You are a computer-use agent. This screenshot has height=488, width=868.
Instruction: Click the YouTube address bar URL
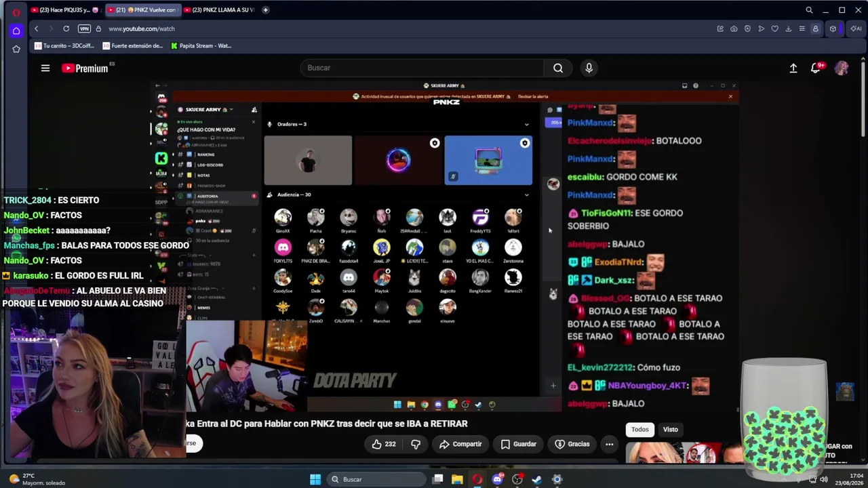coord(142,28)
